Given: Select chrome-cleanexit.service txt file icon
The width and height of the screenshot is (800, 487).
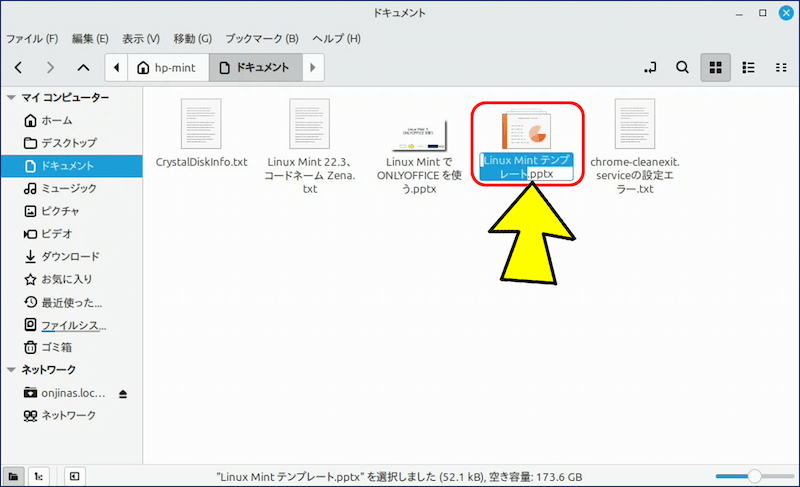Looking at the screenshot, I should tap(635, 124).
